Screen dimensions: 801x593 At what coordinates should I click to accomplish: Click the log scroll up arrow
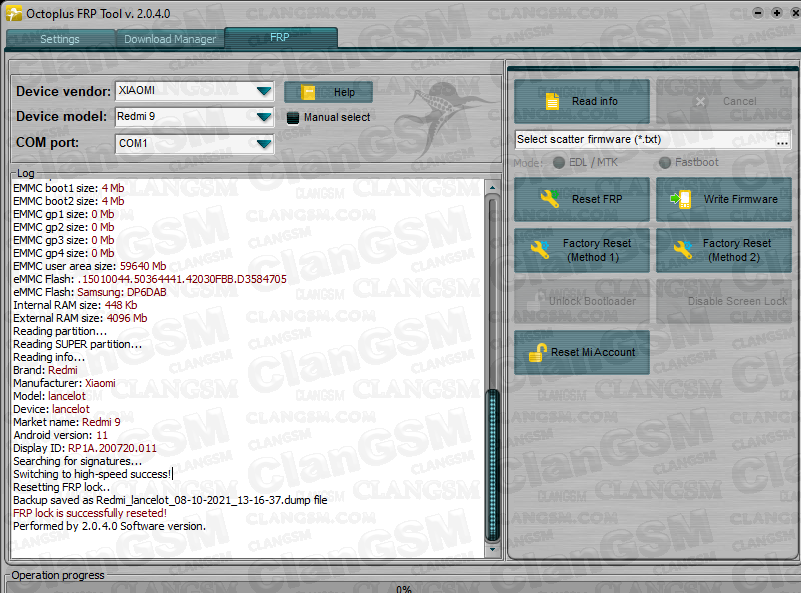pyautogui.click(x=492, y=187)
